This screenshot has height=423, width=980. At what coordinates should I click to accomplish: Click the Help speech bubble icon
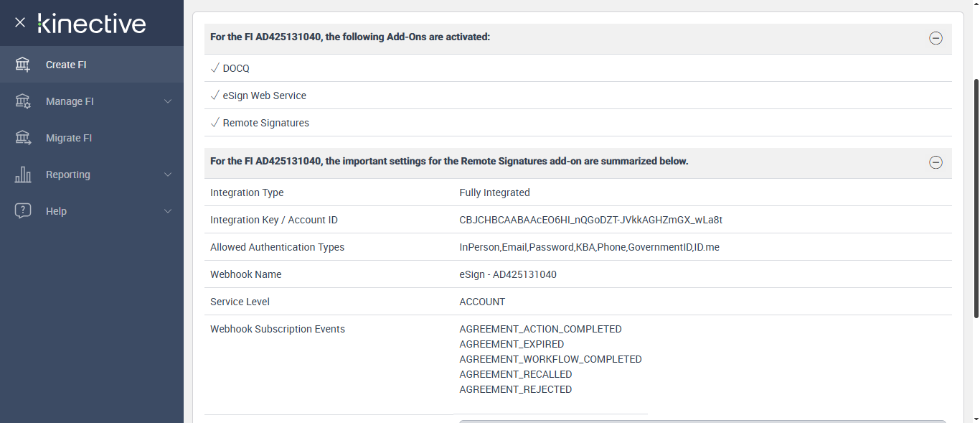23,211
